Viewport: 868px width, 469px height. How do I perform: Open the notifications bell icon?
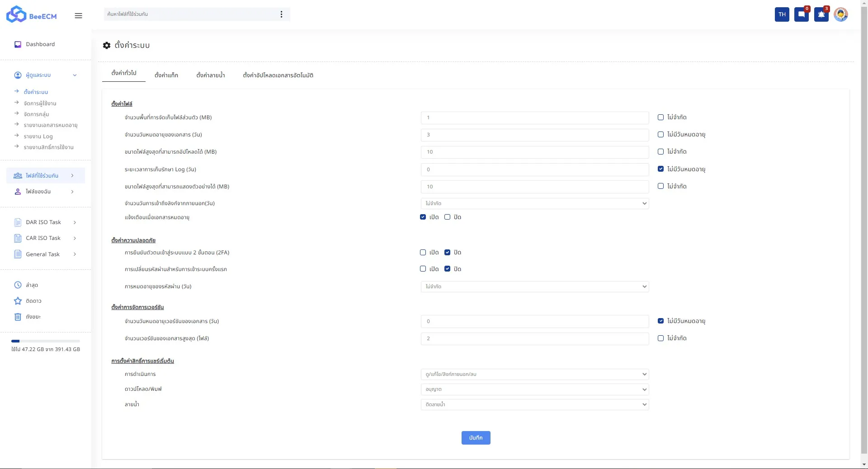(821, 14)
